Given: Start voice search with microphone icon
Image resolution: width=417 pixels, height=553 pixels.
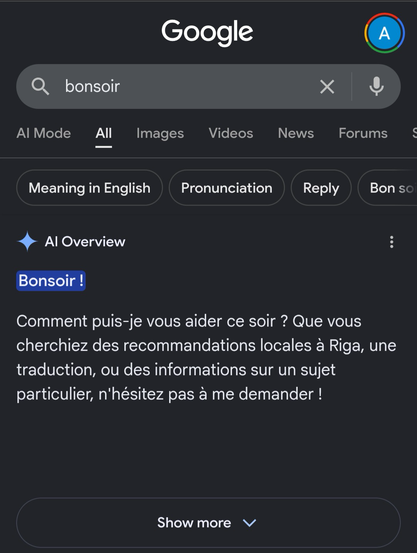Looking at the screenshot, I should click(376, 86).
